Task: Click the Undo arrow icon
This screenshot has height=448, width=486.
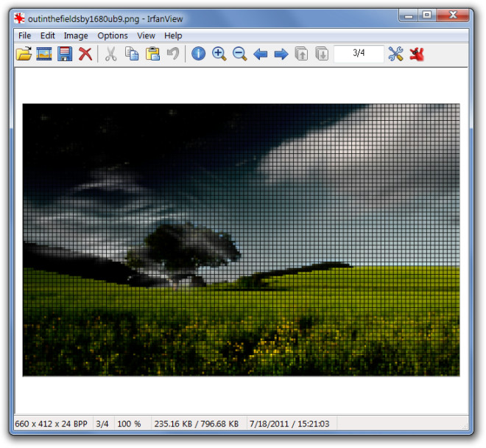Action: pos(173,53)
